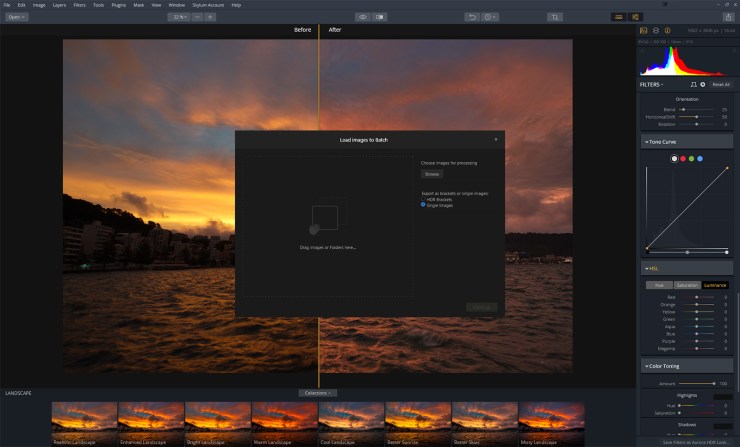Select the green channel circle
Image resolution: width=740 pixels, height=447 pixels.
691,159
